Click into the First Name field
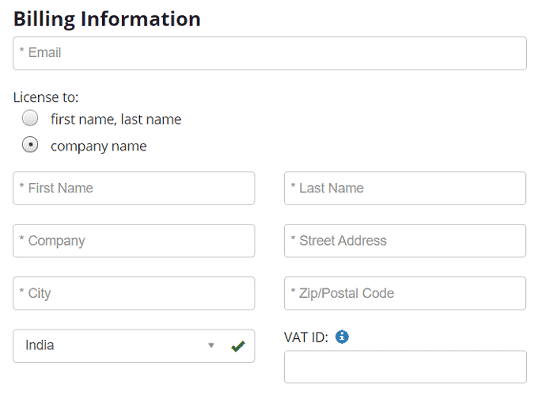Screen dimensions: 546x400 coord(134,188)
